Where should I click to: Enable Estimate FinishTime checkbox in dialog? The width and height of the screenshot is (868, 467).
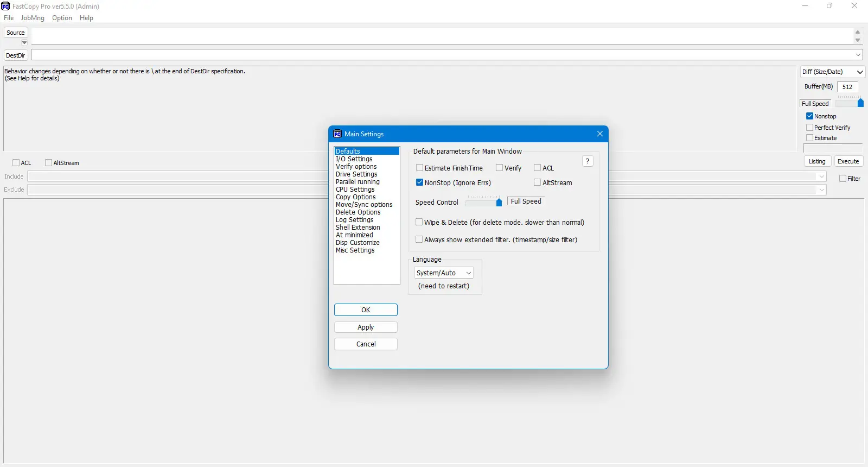[x=419, y=168]
